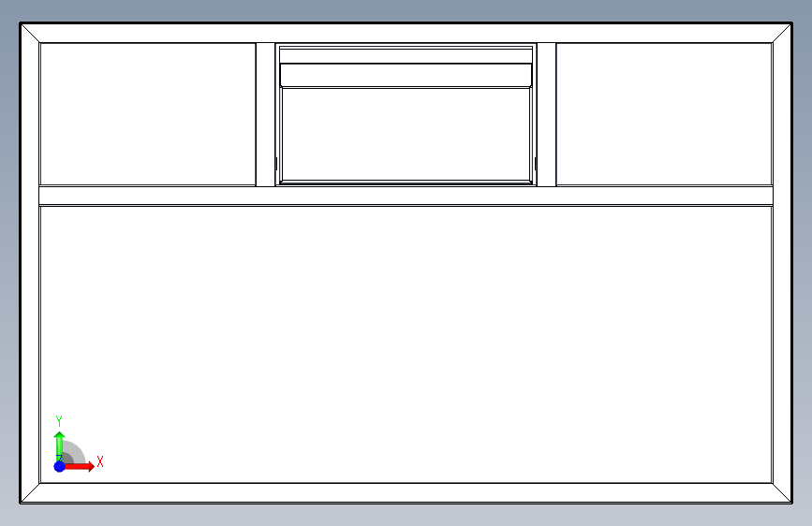Click the green Y axis arrow
812x526 pixels.
pyautogui.click(x=60, y=446)
